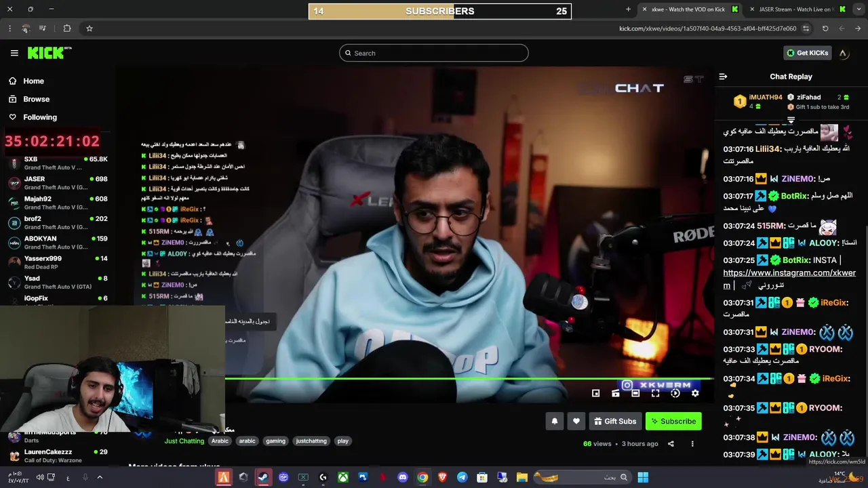Click the green video progress bar
Image resolution: width=868 pixels, height=488 pixels.
[468, 379]
